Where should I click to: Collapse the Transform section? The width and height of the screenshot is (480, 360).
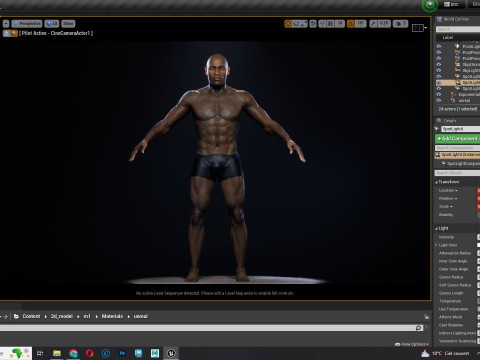(x=437, y=182)
